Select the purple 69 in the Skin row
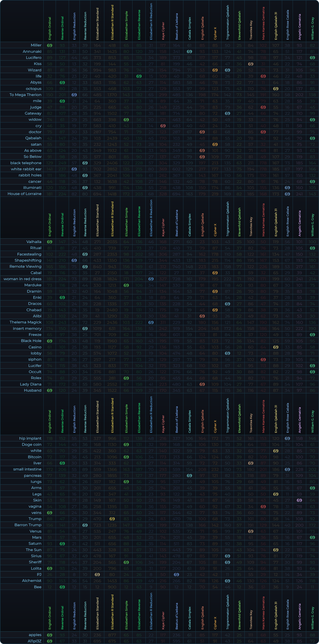 [x=299, y=500]
